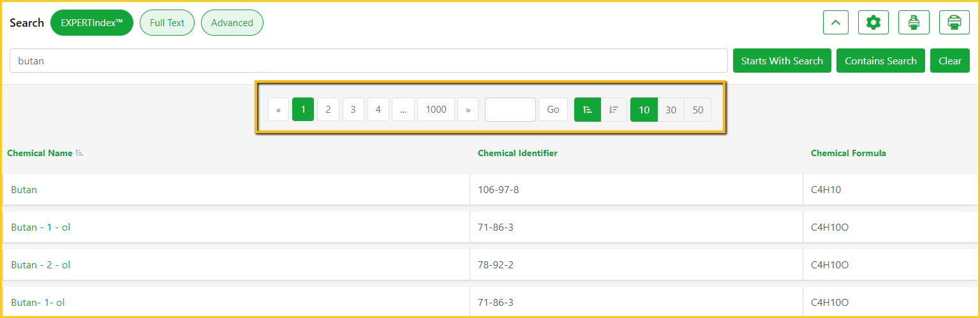Screen dimensions: 980x318
Task: Open the Butan - 2 - ol entry
Action: [41, 265]
